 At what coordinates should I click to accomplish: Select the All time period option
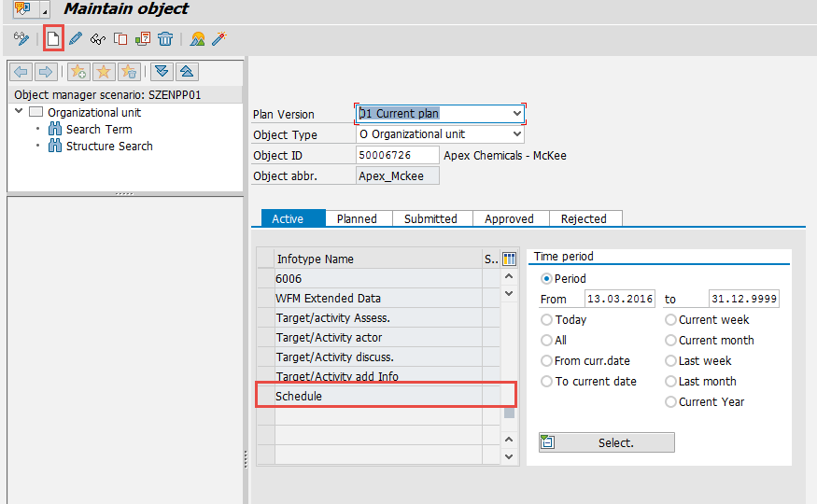(x=547, y=341)
